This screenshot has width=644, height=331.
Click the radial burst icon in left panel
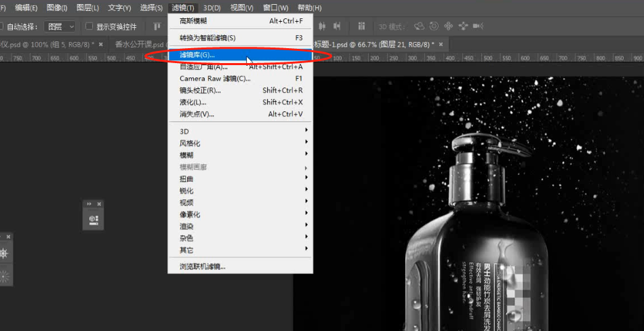pos(4,276)
